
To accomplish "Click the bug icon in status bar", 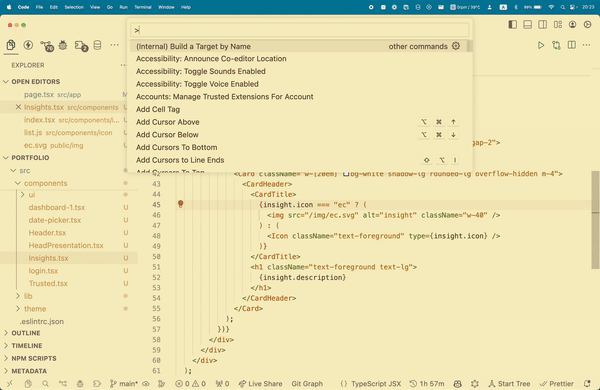I will tap(80, 383).
